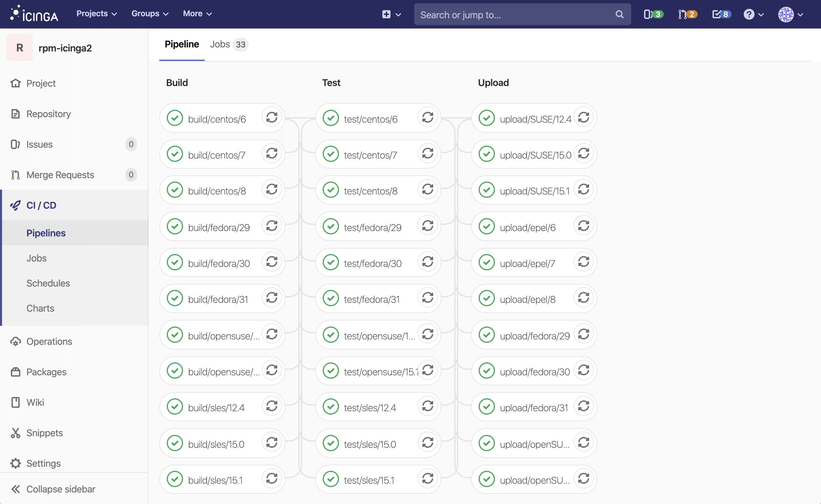Retry the upload/epel/7 job
This screenshot has width=821, height=504.
coord(584,262)
